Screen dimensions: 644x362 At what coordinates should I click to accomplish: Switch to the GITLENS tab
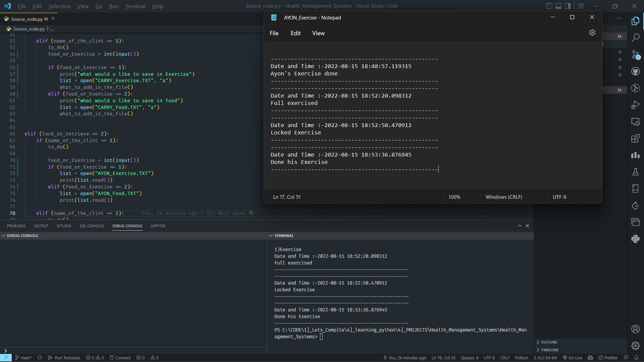click(x=64, y=226)
